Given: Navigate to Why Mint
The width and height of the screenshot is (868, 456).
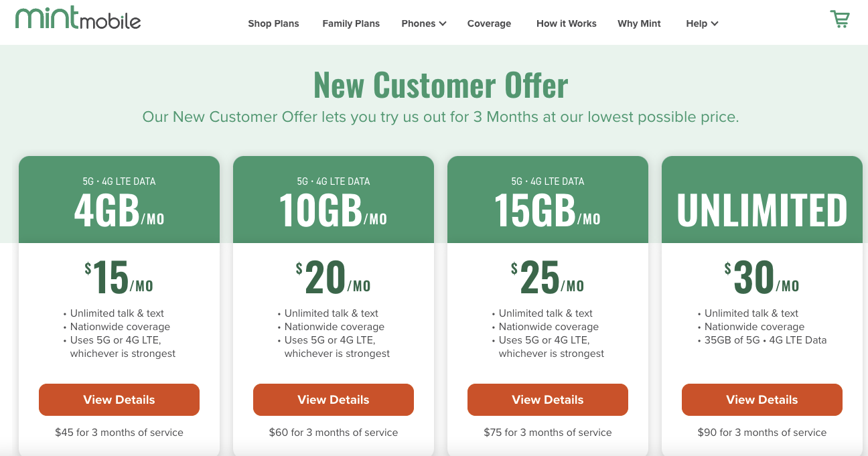Looking at the screenshot, I should (639, 23).
